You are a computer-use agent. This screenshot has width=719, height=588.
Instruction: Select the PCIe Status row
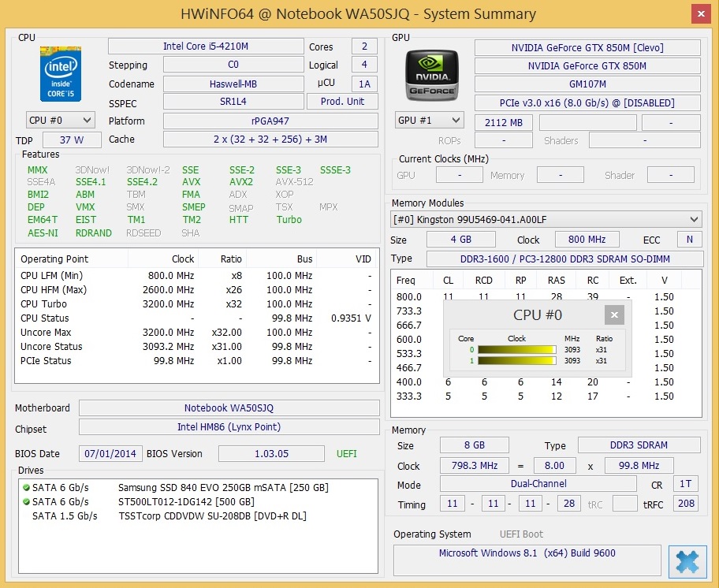click(x=197, y=361)
